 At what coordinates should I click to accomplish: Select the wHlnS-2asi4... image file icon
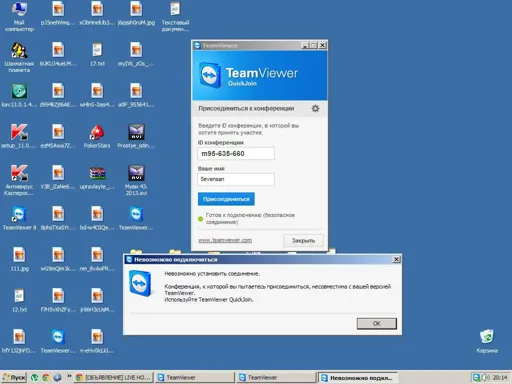97,96
